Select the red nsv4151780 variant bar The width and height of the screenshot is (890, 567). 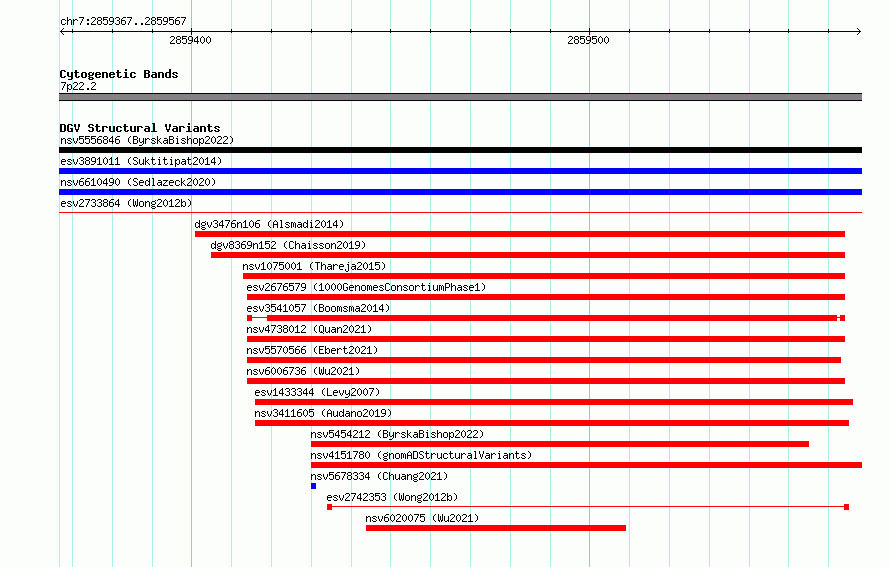[586, 465]
